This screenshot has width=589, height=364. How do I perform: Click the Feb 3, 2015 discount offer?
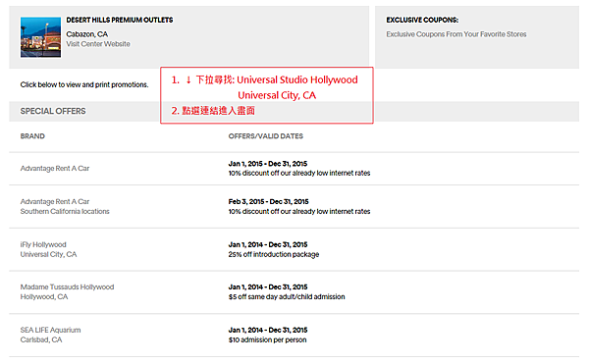pyautogui.click(x=299, y=206)
